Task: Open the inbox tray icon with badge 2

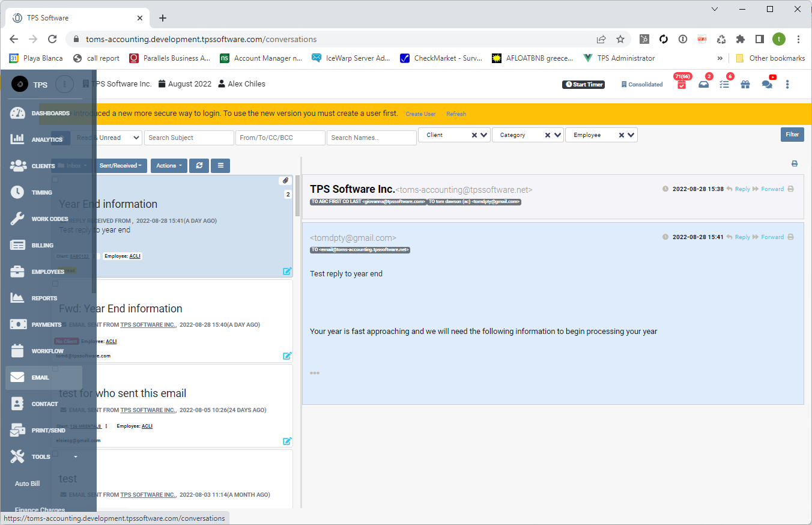Action: click(x=704, y=84)
